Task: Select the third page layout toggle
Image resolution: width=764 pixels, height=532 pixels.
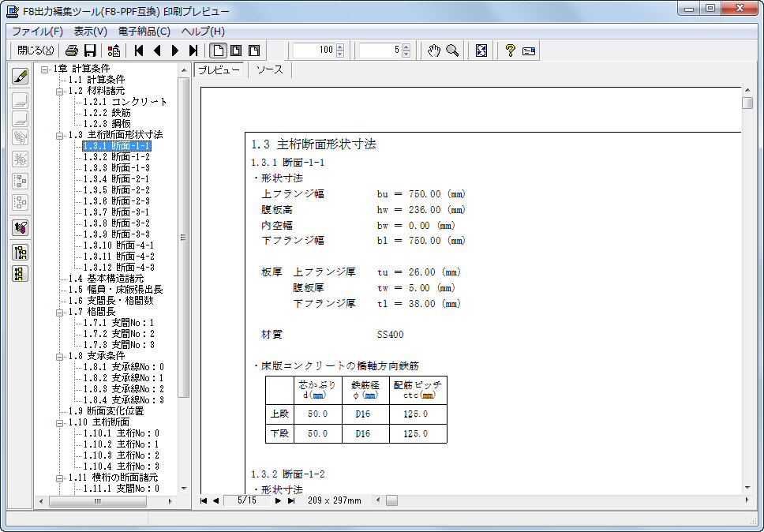Action: pyautogui.click(x=254, y=51)
